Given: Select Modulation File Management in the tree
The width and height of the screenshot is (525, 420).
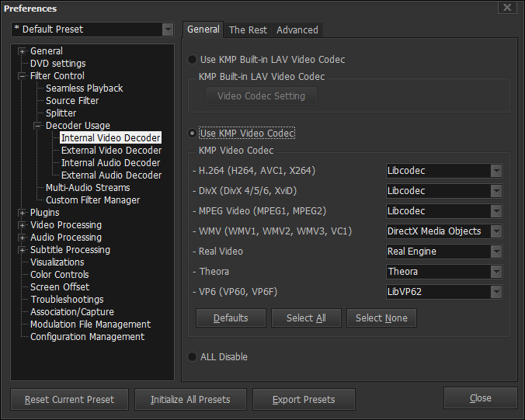Looking at the screenshot, I should pyautogui.click(x=90, y=325).
